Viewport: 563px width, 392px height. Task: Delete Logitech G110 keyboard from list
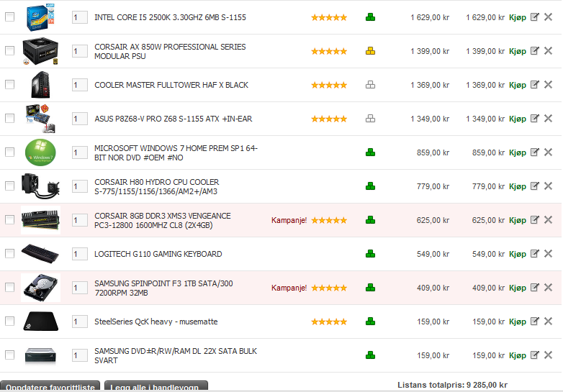(x=548, y=254)
